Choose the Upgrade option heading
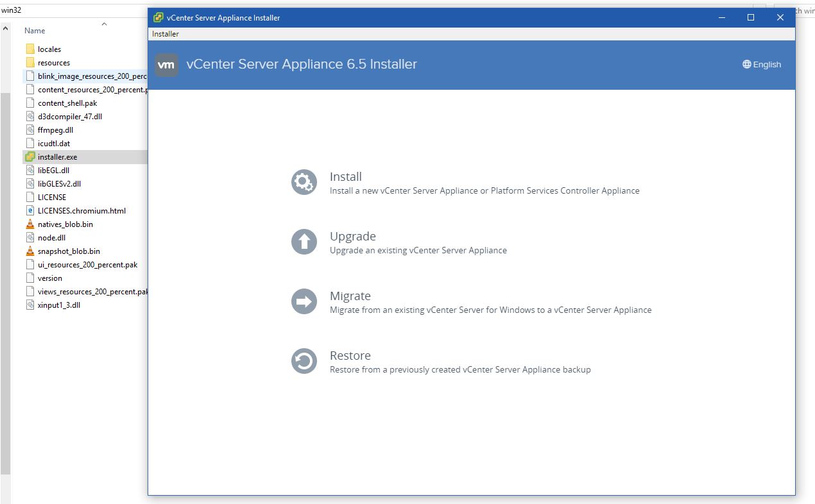This screenshot has height=504, width=815. pos(353,236)
